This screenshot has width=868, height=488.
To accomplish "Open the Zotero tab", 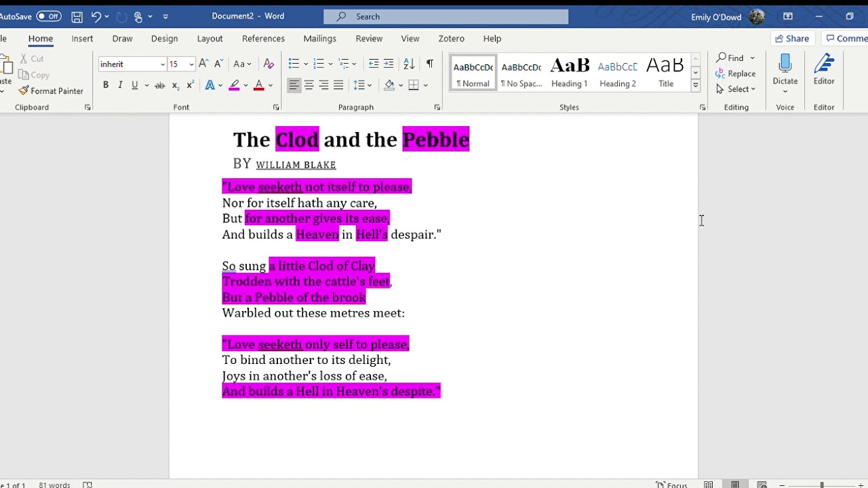I will 451,39.
